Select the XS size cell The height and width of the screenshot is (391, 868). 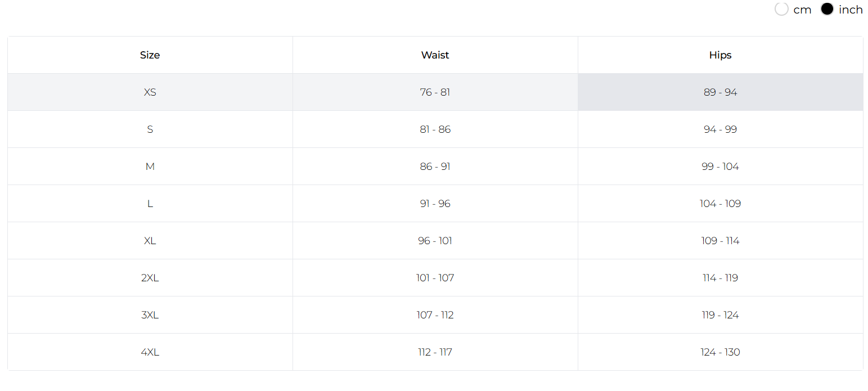pyautogui.click(x=150, y=92)
